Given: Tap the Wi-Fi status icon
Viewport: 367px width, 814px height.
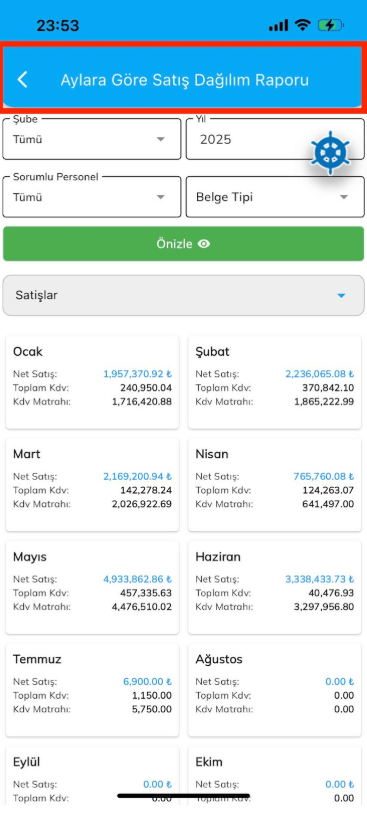Looking at the screenshot, I should tap(302, 24).
